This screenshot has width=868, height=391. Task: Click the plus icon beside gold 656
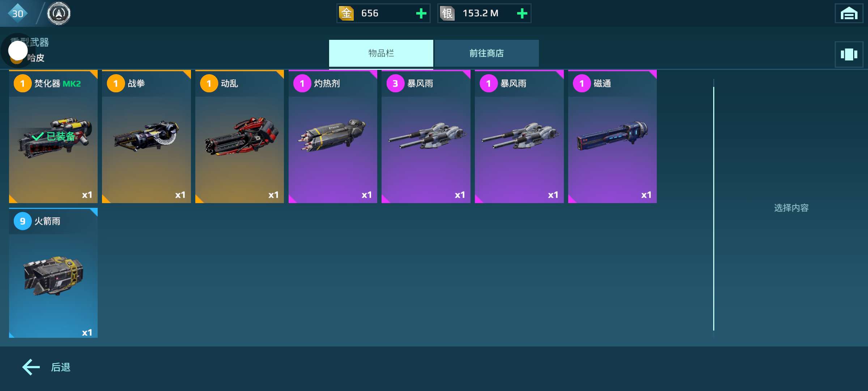[421, 13]
